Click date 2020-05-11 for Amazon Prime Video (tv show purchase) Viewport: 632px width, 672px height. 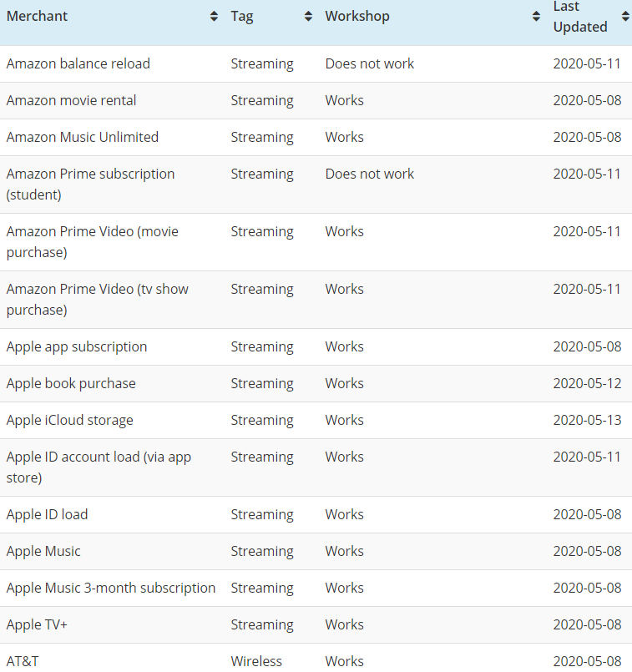tap(587, 290)
